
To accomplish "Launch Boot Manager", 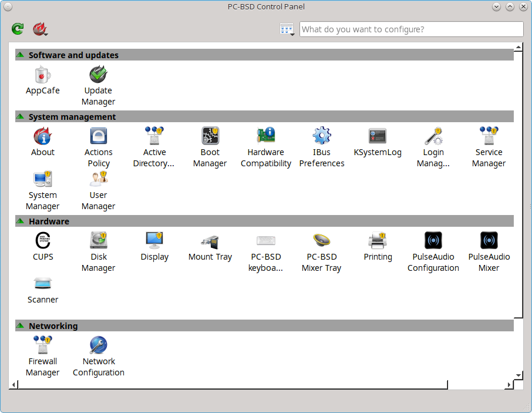I will point(210,147).
